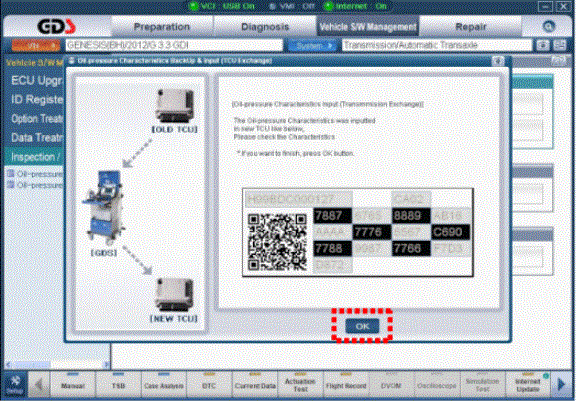This screenshot has width=577, height=401.
Task: Open Flight Record in bottom toolbar
Action: click(x=346, y=384)
